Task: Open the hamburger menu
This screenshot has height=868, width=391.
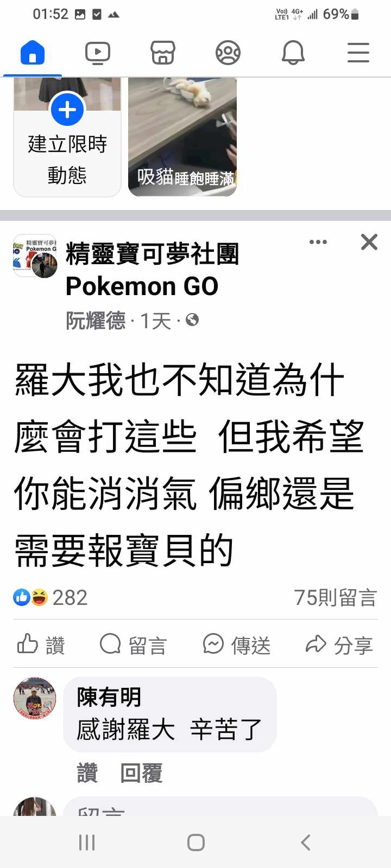Action: coord(358,53)
